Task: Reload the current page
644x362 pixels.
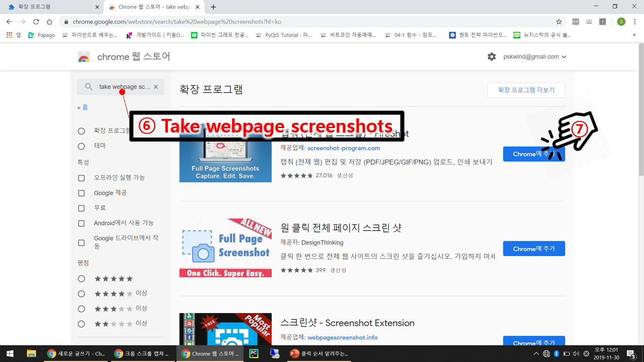Action: 36,22
